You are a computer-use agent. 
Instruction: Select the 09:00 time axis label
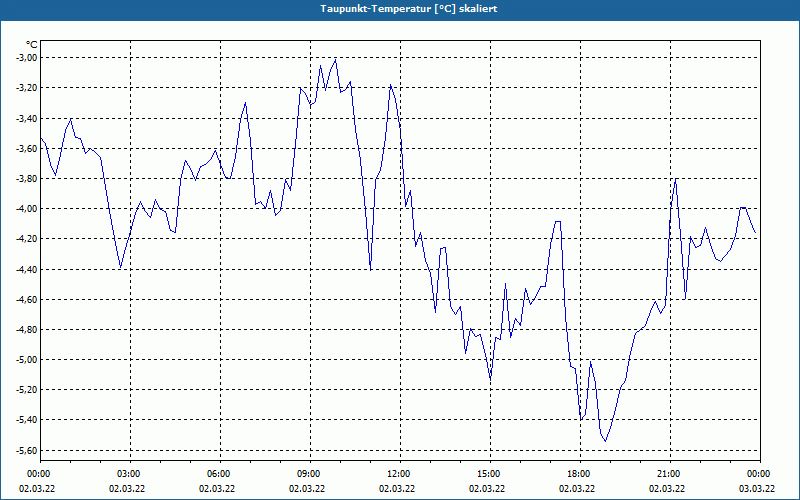[x=310, y=474]
